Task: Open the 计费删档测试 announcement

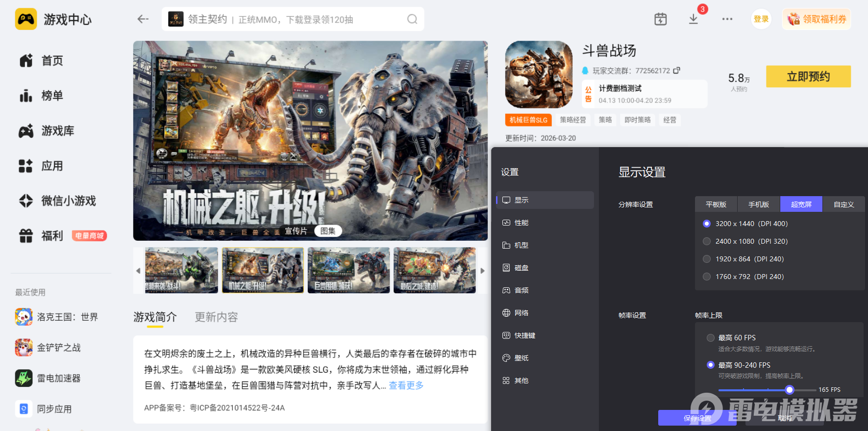Action: (x=645, y=94)
